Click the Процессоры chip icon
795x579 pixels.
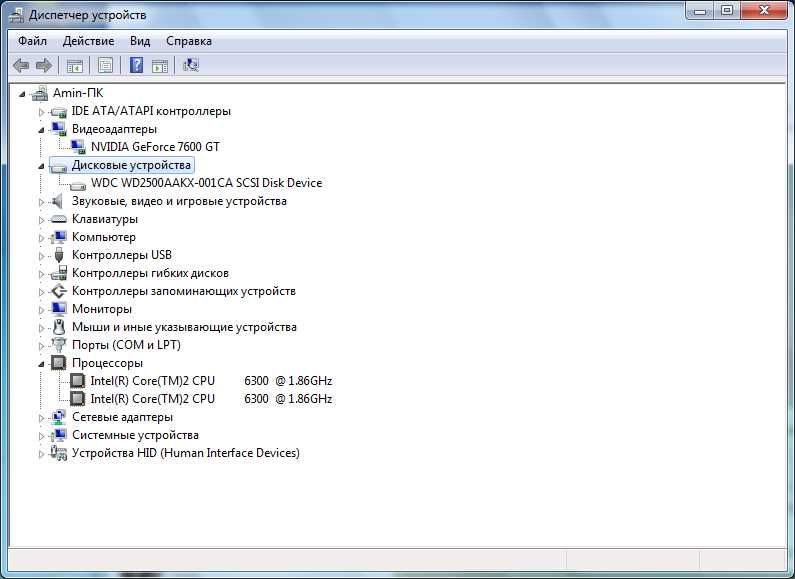(59, 363)
